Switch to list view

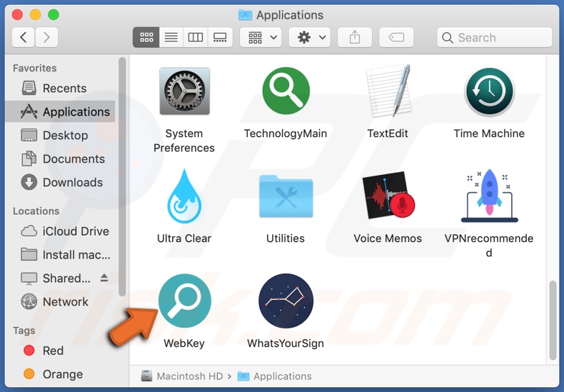click(x=171, y=37)
